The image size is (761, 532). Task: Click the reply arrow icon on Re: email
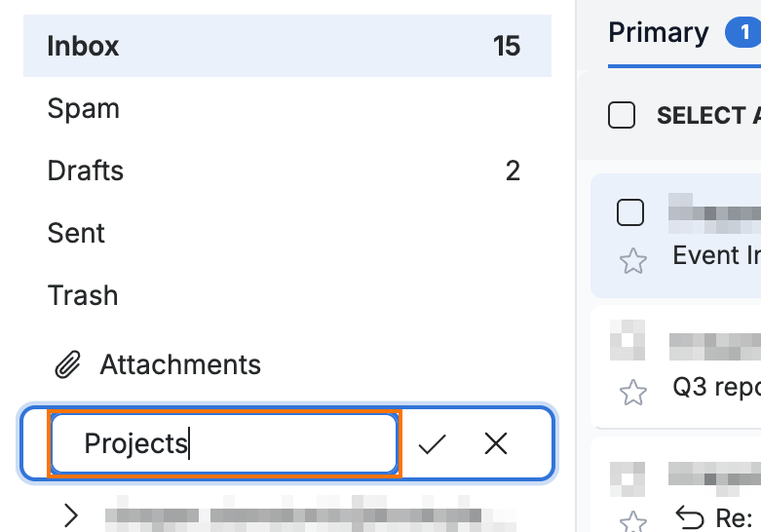point(689,517)
